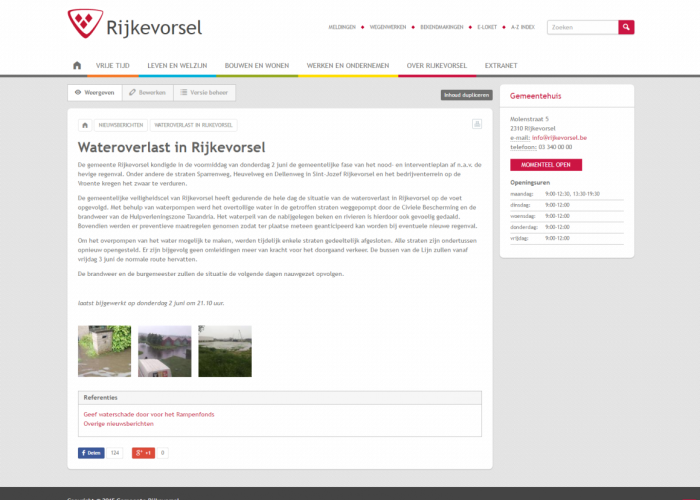Click the Rijkevorsel logo
Viewport: 700px width, 500px height.
(134, 25)
